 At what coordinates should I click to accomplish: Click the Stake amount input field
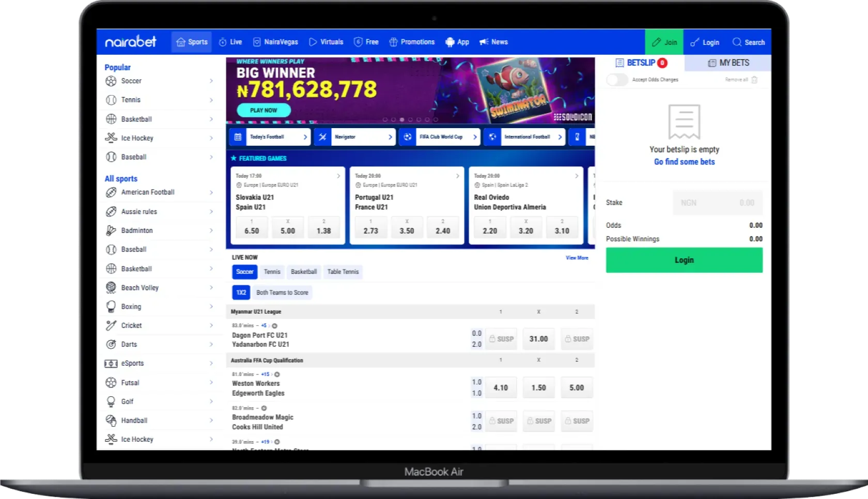point(718,202)
